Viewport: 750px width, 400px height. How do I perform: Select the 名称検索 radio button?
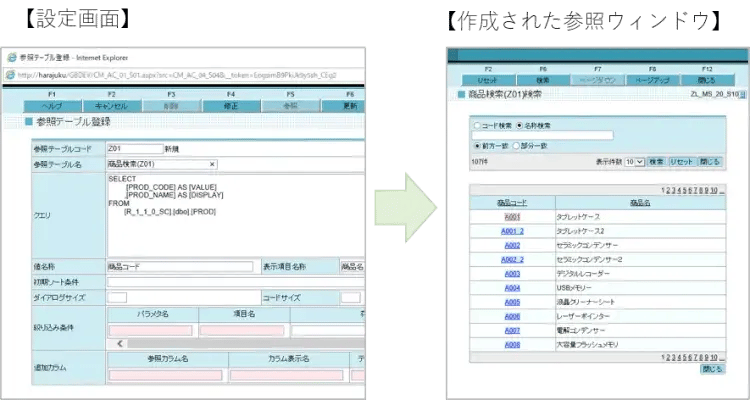pos(519,125)
